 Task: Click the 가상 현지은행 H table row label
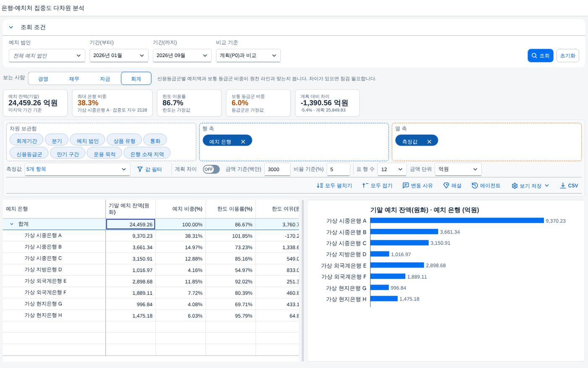(43, 315)
